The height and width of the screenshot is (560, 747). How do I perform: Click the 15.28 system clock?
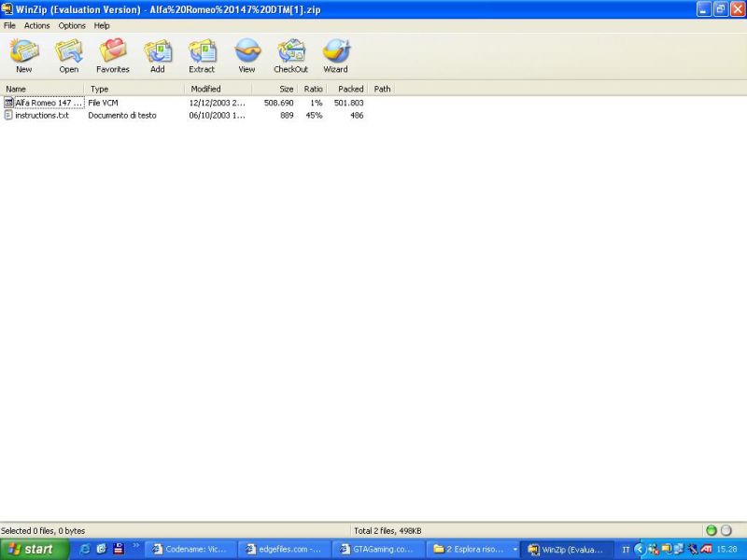pyautogui.click(x=727, y=549)
